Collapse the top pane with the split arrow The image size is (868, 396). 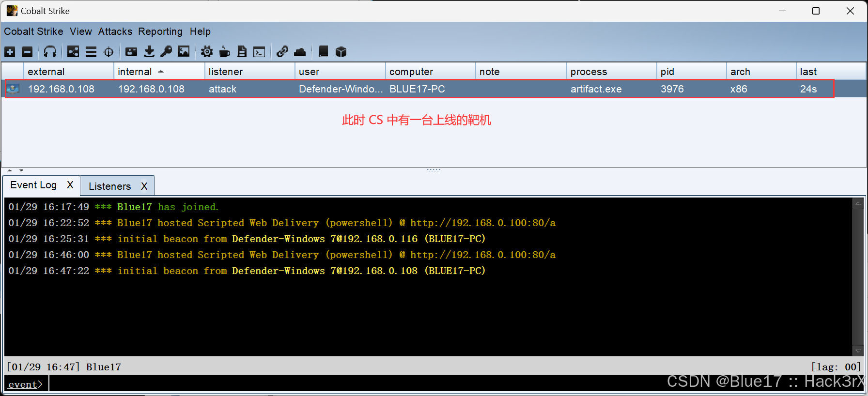pyautogui.click(x=10, y=170)
